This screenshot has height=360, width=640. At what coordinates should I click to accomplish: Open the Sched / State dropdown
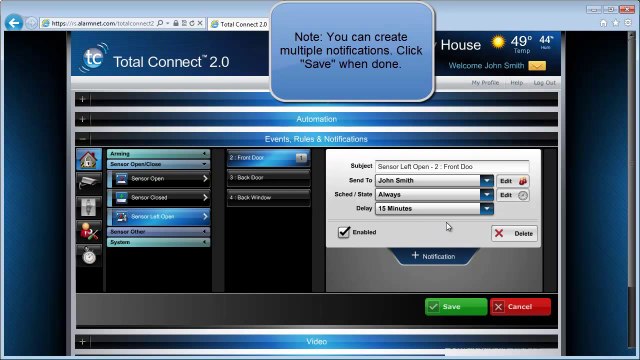tap(487, 195)
